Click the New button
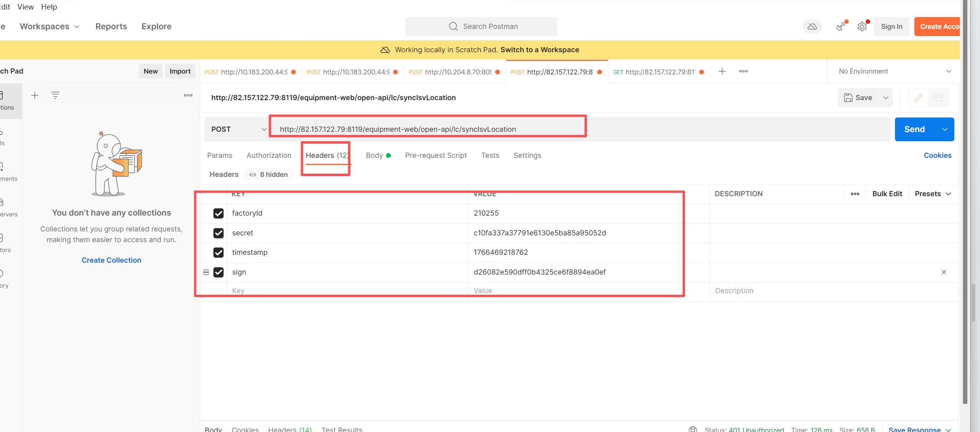Screen dimensions: 980x432 tap(151, 71)
